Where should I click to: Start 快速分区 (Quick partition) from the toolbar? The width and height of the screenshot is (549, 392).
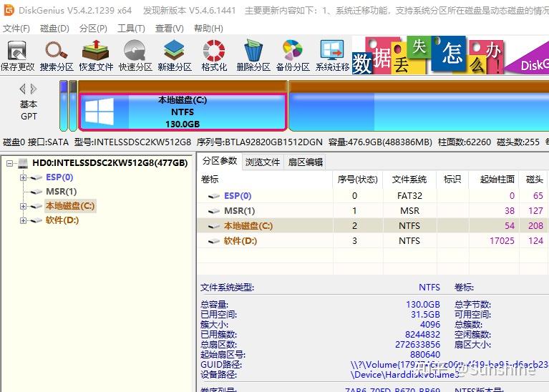(135, 55)
